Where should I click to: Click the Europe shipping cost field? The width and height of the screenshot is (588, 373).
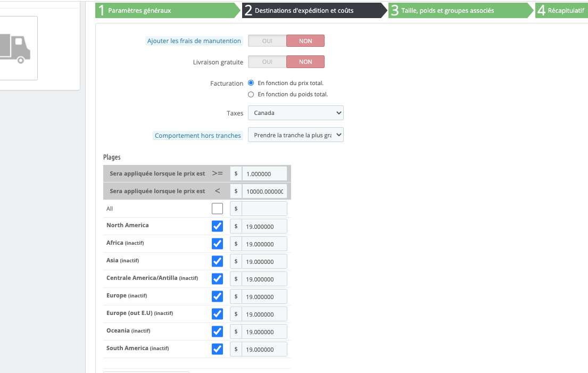coord(264,296)
